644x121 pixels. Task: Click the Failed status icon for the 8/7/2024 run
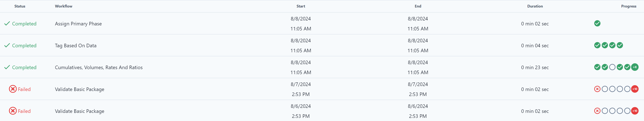pyautogui.click(x=13, y=89)
